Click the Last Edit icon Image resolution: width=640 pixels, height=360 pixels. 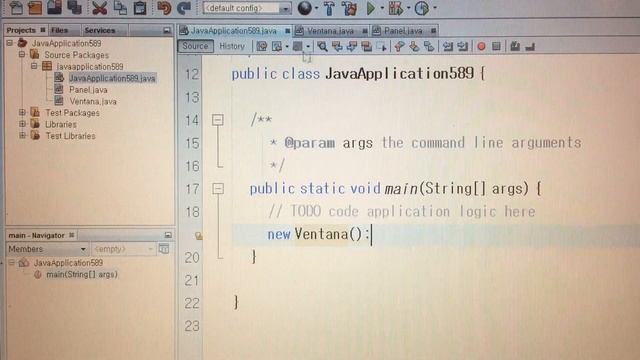[x=262, y=47]
